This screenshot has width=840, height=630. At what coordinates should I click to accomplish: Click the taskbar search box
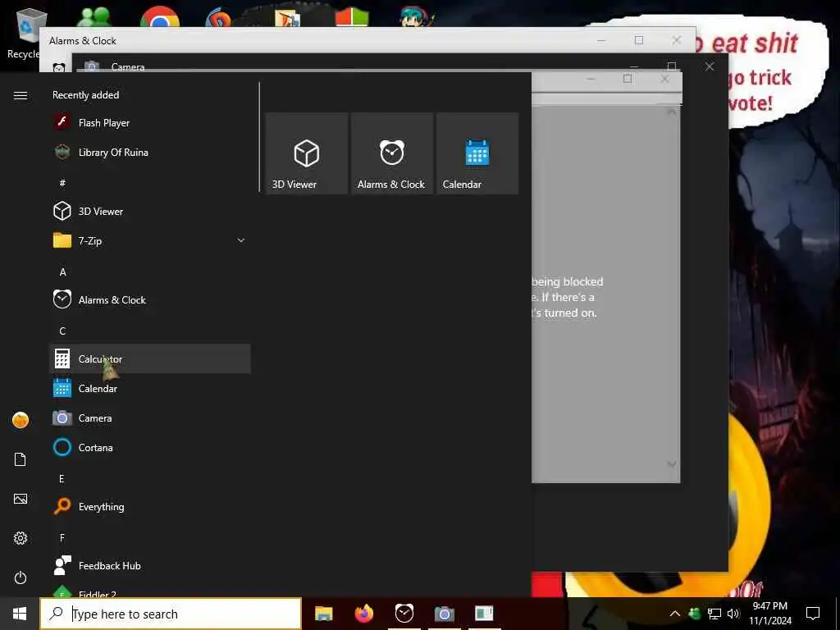171,614
